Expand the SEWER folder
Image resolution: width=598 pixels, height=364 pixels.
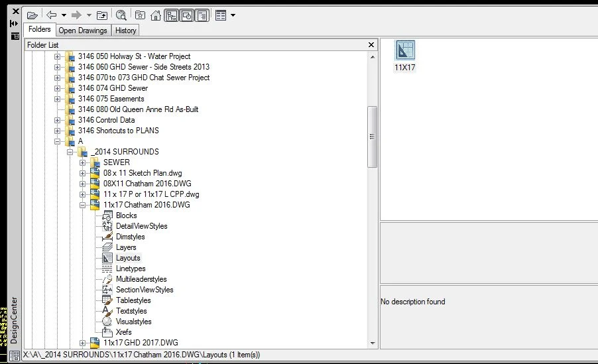click(82, 162)
